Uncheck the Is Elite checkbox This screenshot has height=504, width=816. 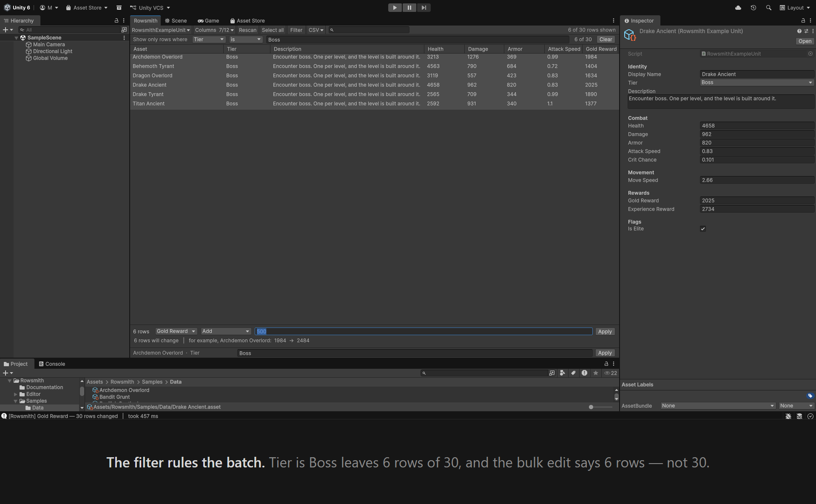703,229
